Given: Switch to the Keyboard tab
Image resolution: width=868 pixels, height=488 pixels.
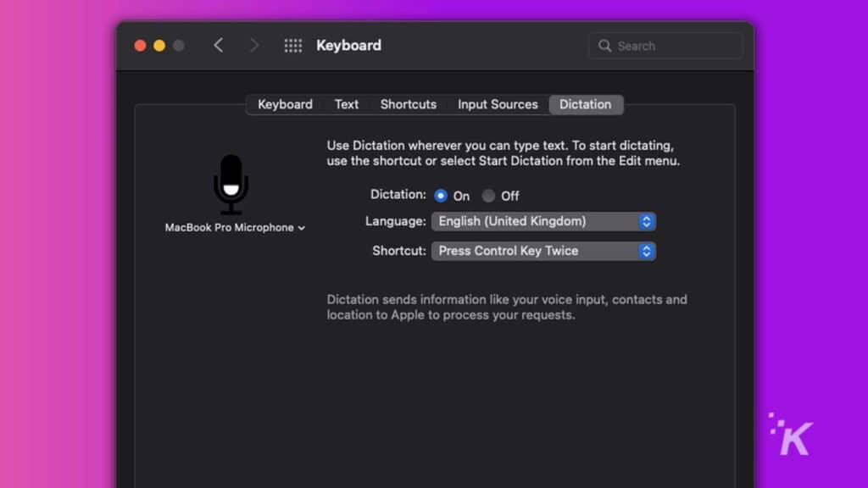Looking at the screenshot, I should pos(285,104).
